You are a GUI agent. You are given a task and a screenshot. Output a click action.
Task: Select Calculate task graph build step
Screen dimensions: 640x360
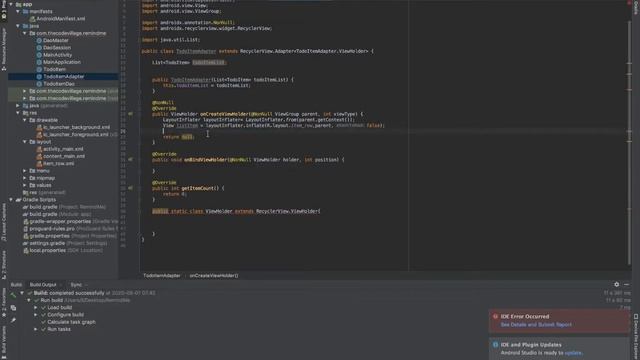71,322
